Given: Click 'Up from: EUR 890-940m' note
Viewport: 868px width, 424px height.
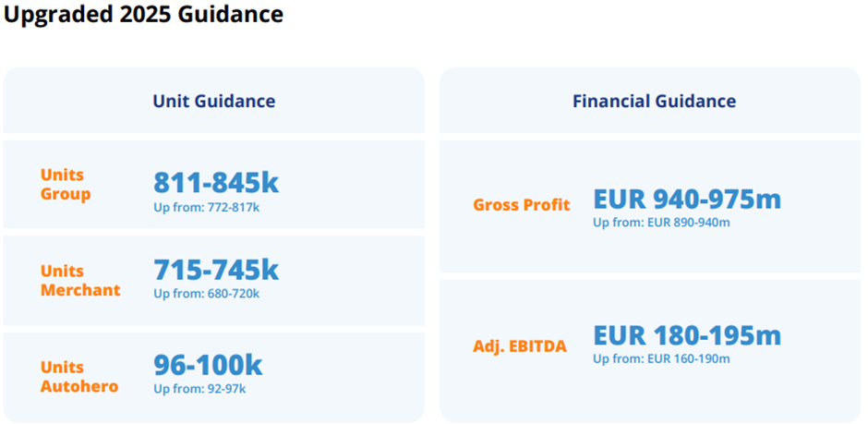Looking at the screenshot, I should [660, 223].
